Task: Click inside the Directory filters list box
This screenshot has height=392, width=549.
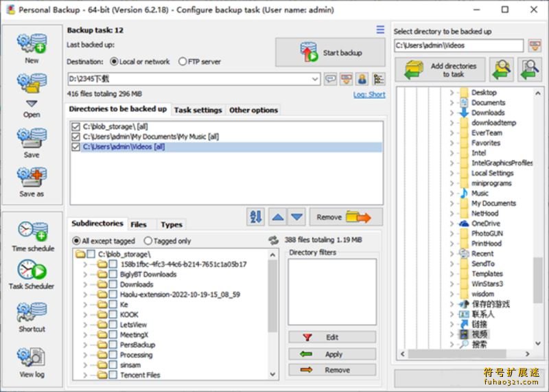Action: (332, 292)
